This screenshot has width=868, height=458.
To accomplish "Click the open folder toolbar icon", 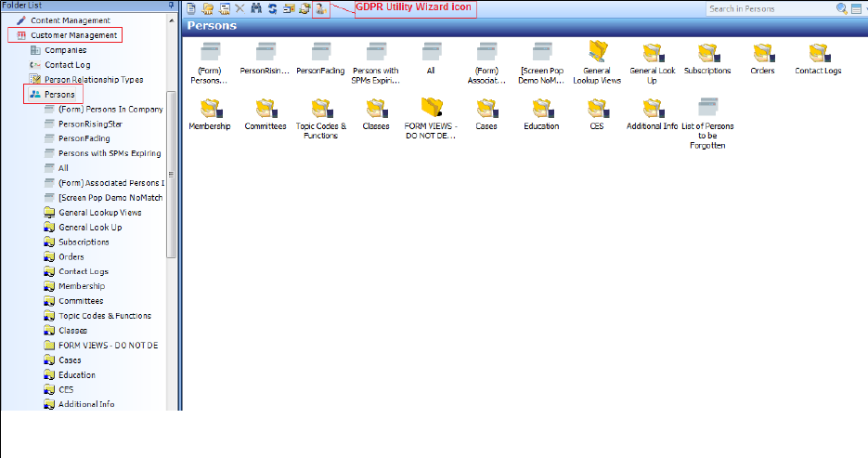I will coord(208,8).
